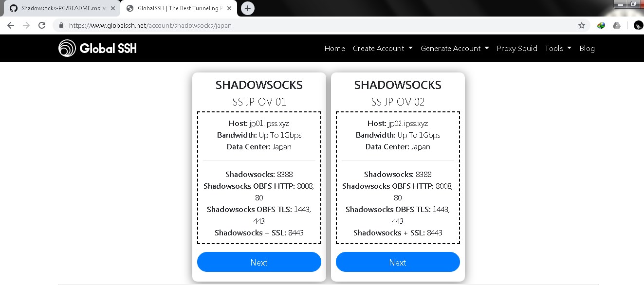The height and width of the screenshot is (285, 644).
Task: Click Shadowsocks + SSL: 8443 in first card
Action: click(259, 232)
